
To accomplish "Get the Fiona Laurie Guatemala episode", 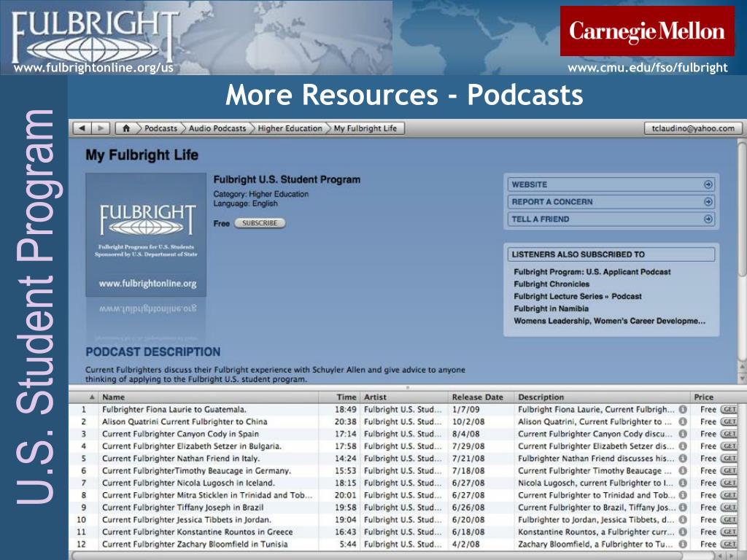I will tap(729, 410).
